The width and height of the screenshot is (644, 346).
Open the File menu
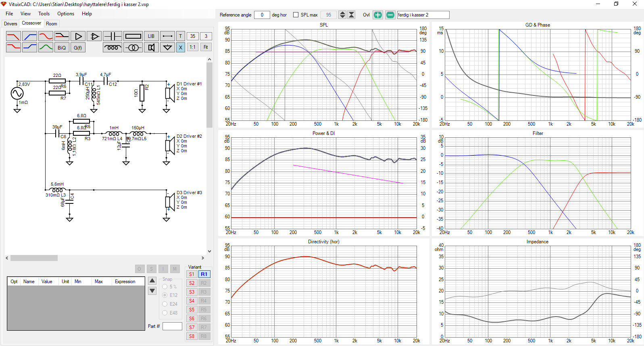pyautogui.click(x=9, y=14)
